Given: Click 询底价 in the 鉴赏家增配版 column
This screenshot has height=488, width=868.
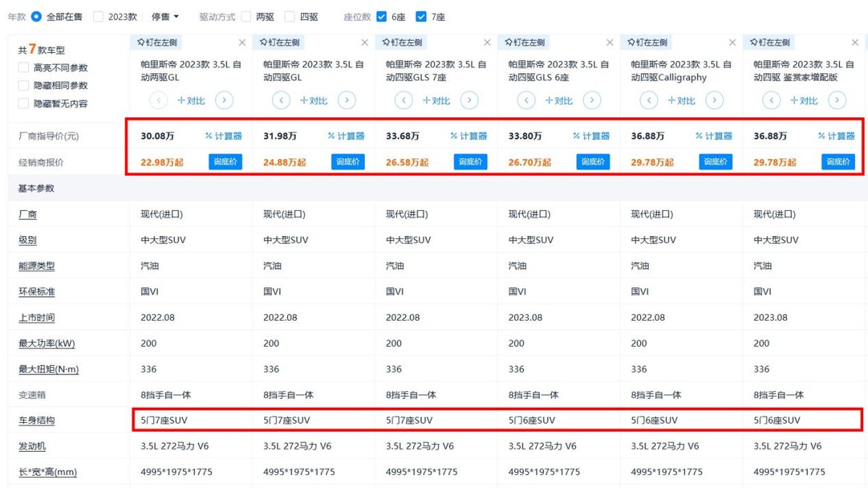Looking at the screenshot, I should coord(838,162).
